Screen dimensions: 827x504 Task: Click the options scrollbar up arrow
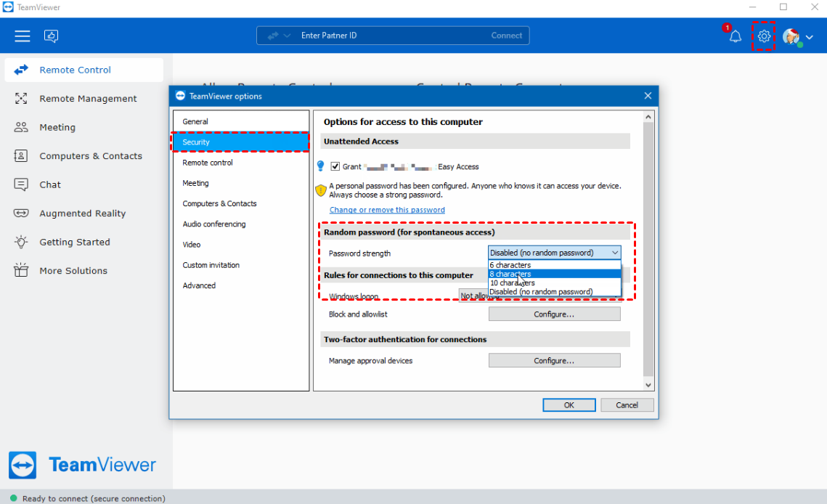click(648, 117)
